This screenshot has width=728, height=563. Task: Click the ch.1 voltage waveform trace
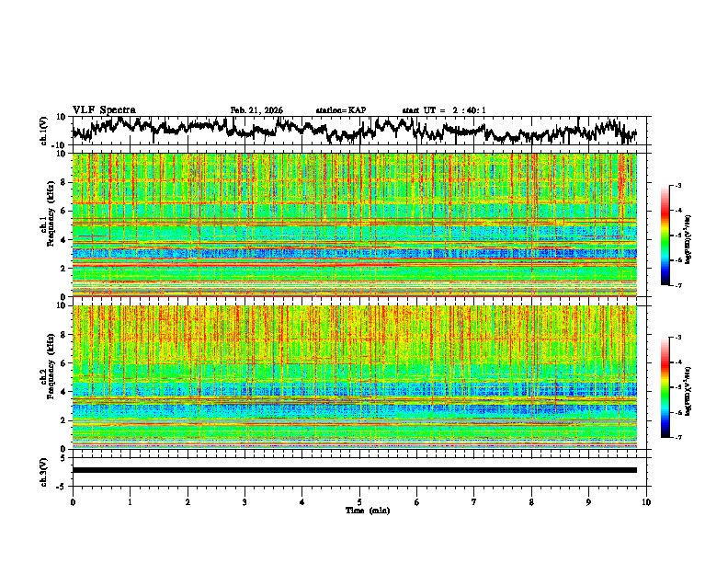354,131
